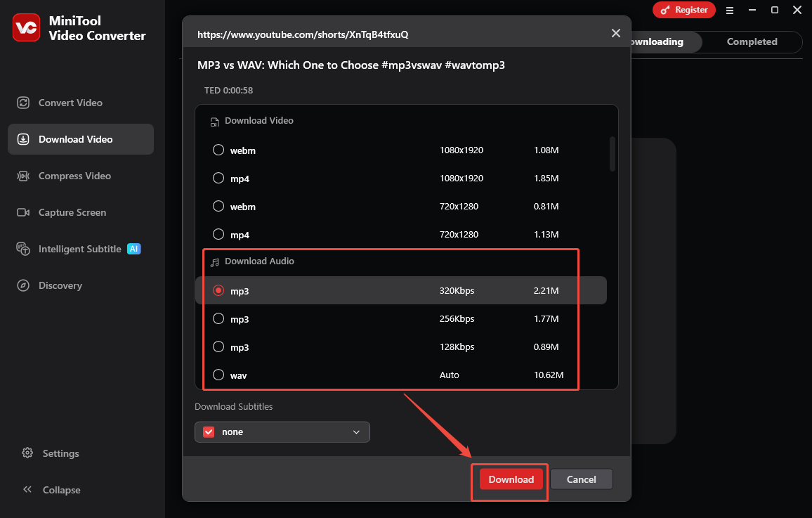Screen dimensions: 812x518
Task: Click the Download Audio music note icon
Action: pyautogui.click(x=214, y=262)
